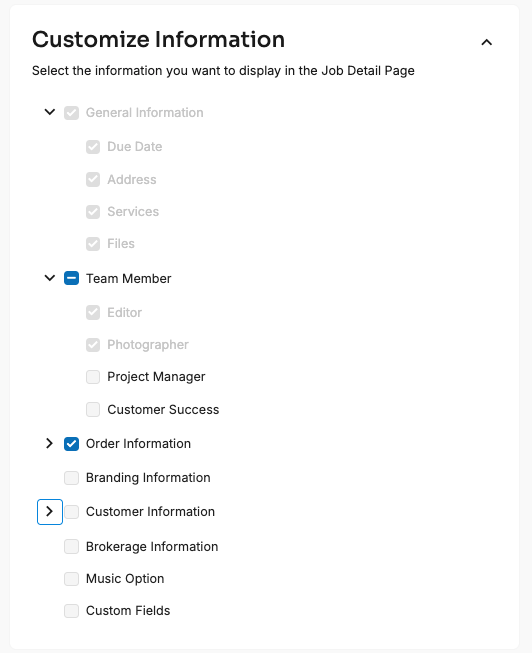Click the 'Photographer' label text
The height and width of the screenshot is (653, 532).
[148, 344]
